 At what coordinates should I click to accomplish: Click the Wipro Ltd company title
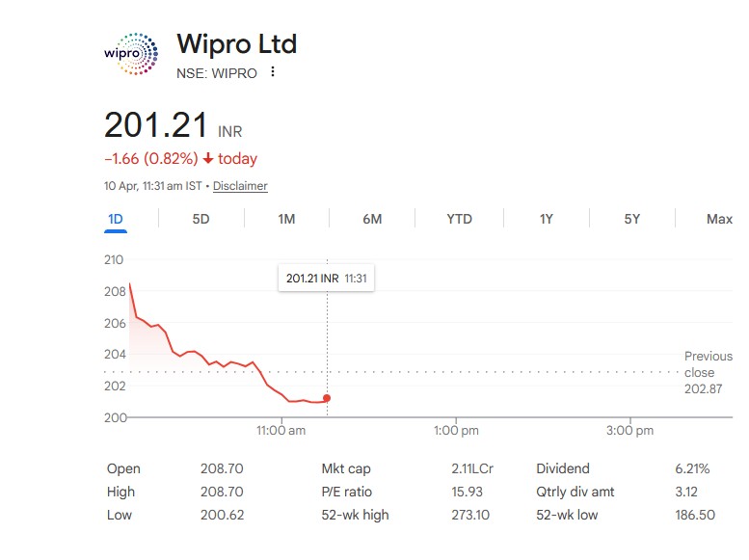[236, 44]
